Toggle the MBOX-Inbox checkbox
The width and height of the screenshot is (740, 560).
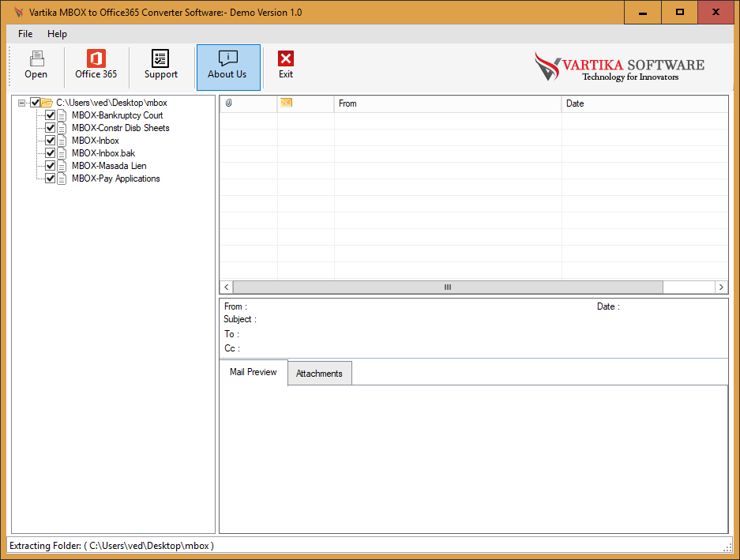50,141
